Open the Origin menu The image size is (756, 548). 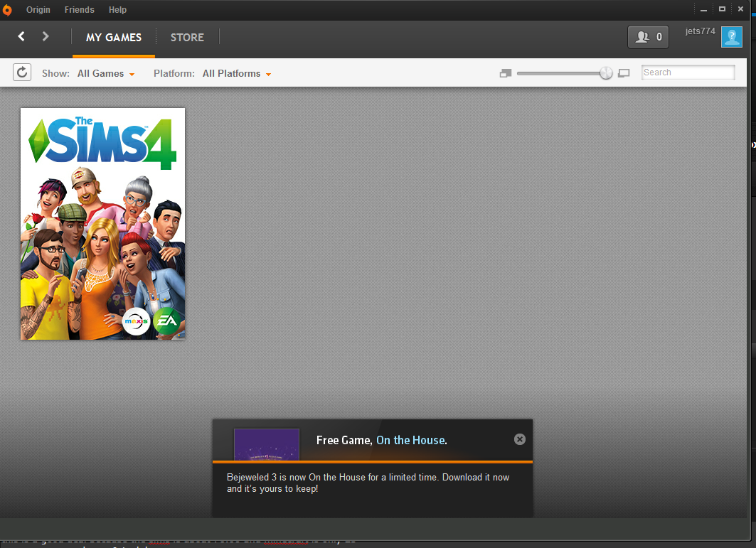point(38,10)
